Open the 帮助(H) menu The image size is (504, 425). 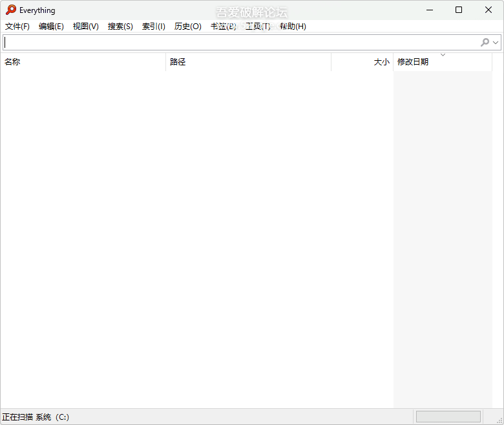point(293,27)
